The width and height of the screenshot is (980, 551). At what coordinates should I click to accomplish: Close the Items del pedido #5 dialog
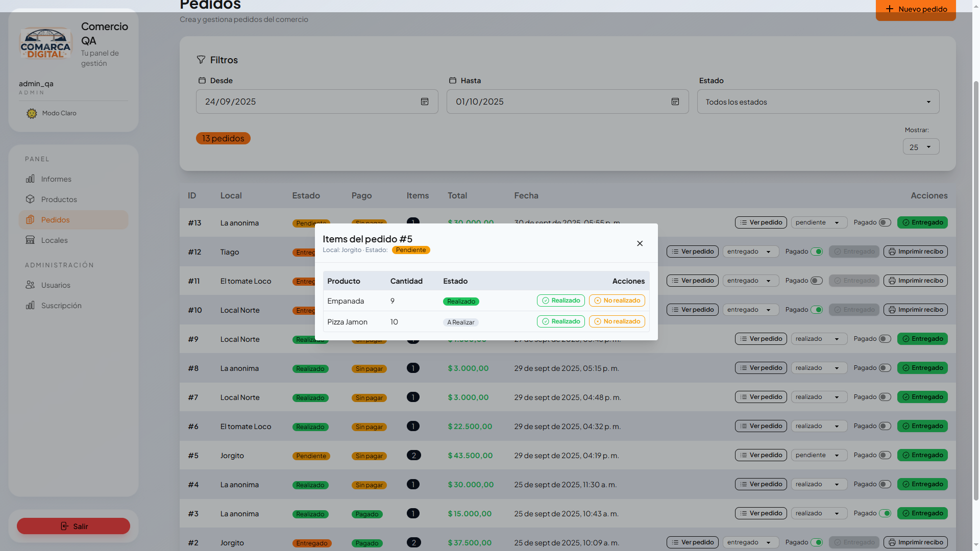640,243
